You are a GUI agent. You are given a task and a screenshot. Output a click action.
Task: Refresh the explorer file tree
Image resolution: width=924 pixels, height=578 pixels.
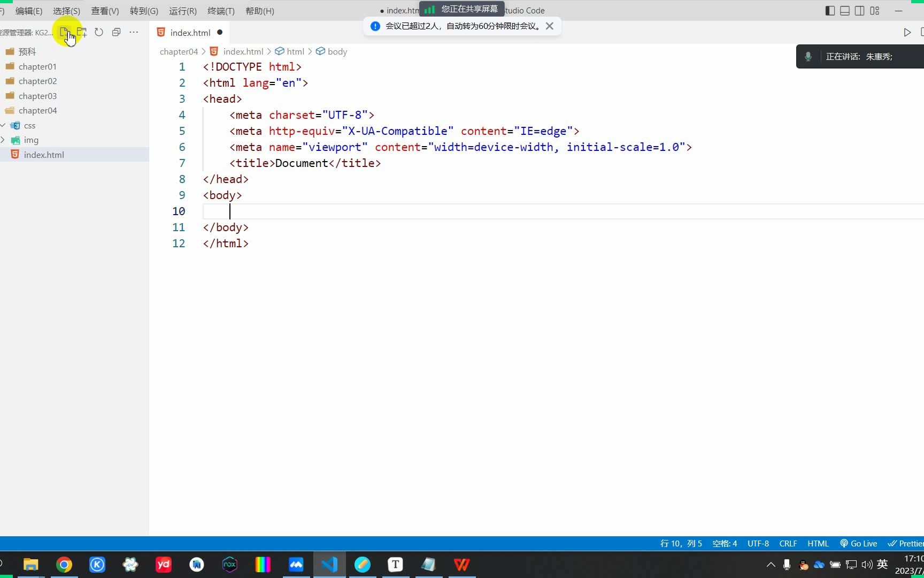99,32
